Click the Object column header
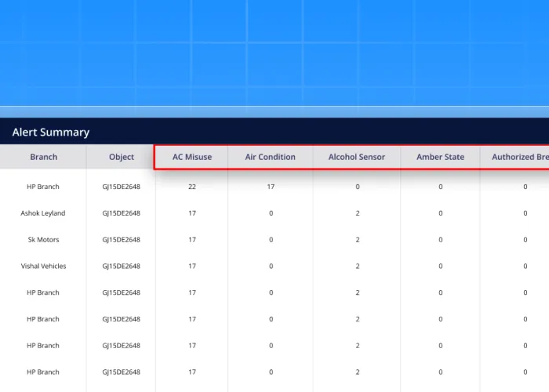The height and width of the screenshot is (392, 549). tap(122, 157)
